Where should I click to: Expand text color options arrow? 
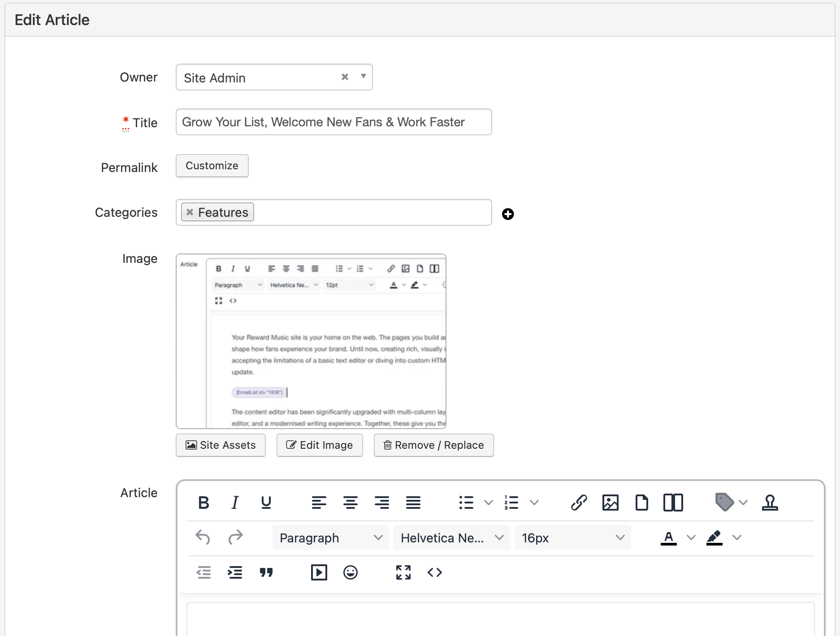point(691,537)
